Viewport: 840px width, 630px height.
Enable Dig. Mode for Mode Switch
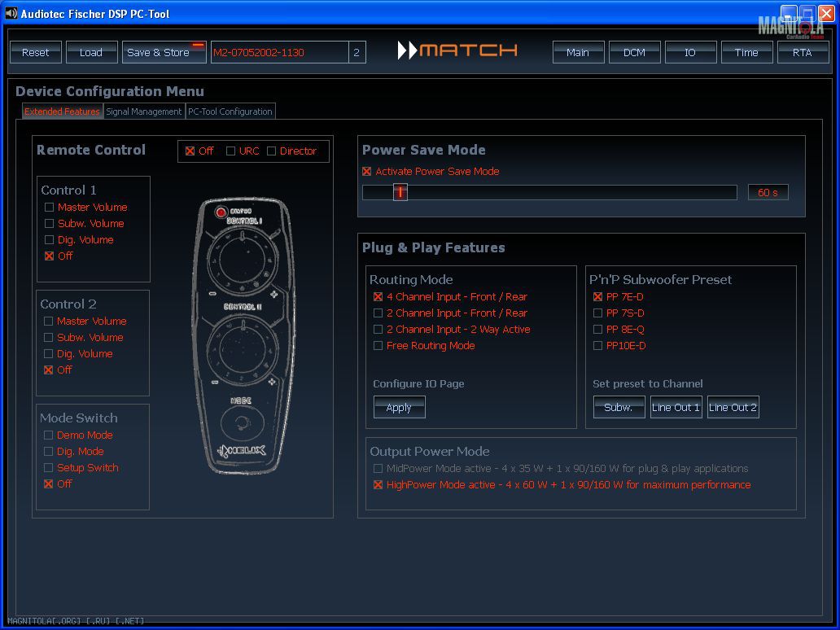pyautogui.click(x=48, y=452)
